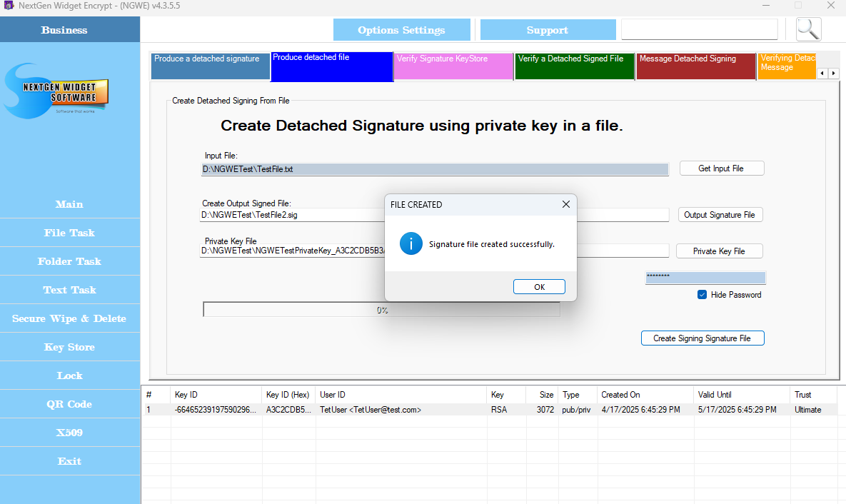Click the A3C2CDB5... hex key cell
Screen dimensions: 846x504
coord(288,410)
